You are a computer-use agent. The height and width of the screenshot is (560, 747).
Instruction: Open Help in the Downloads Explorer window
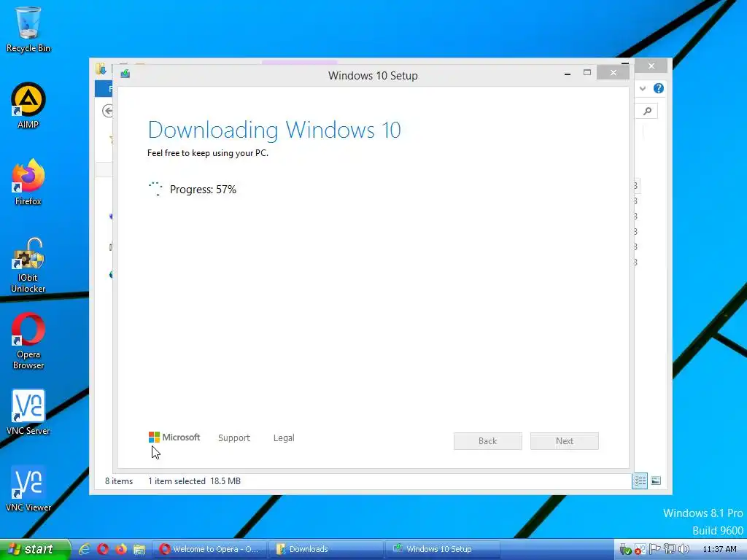point(659,88)
